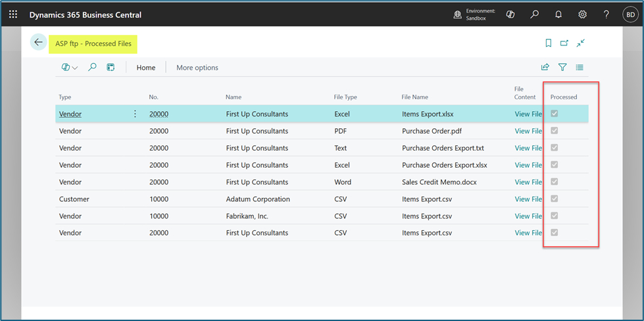
Task: Open the BD user account avatar
Action: [x=630, y=14]
